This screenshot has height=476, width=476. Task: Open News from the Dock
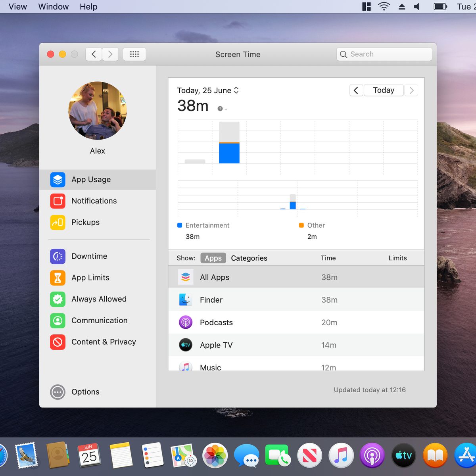(309, 455)
